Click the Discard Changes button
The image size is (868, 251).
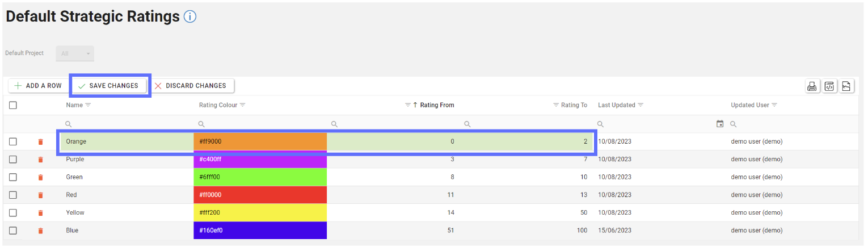pos(191,86)
